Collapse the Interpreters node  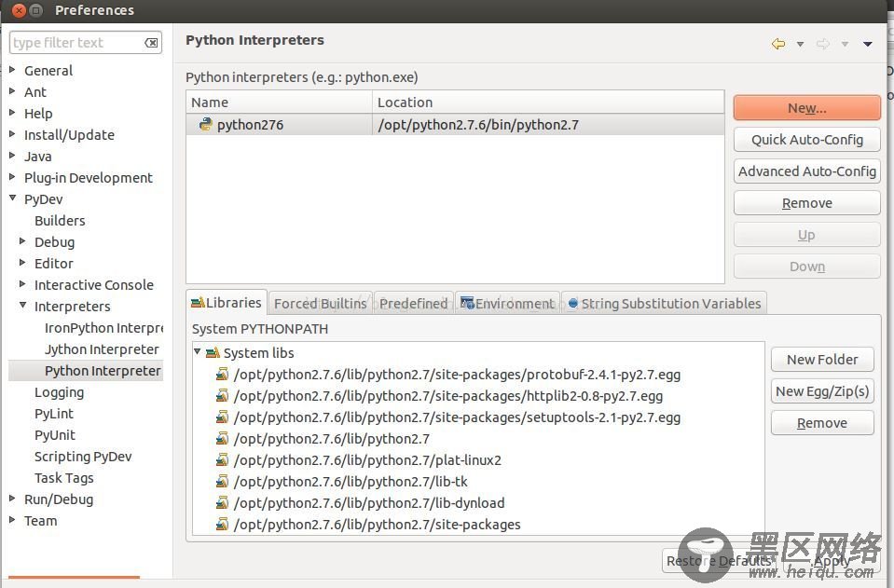coord(22,306)
